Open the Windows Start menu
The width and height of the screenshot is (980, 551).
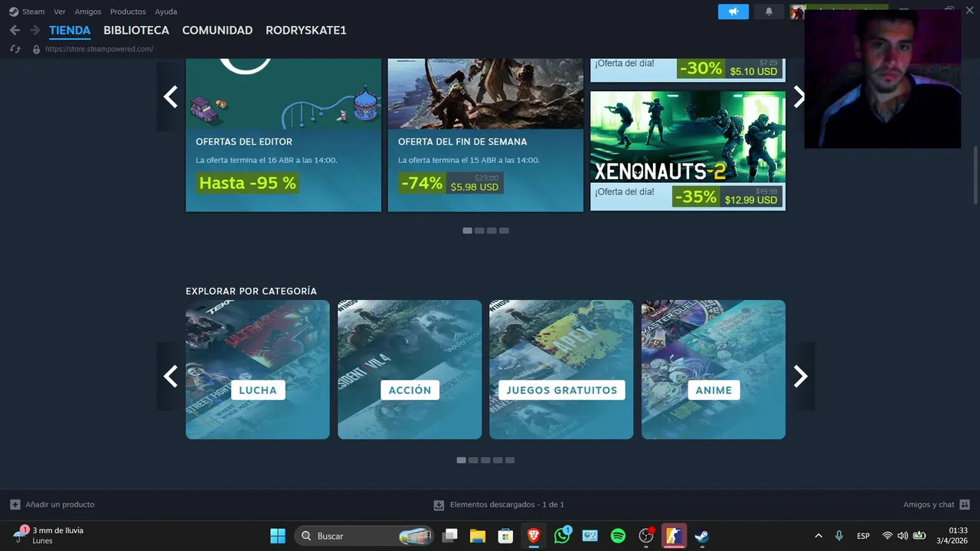278,536
